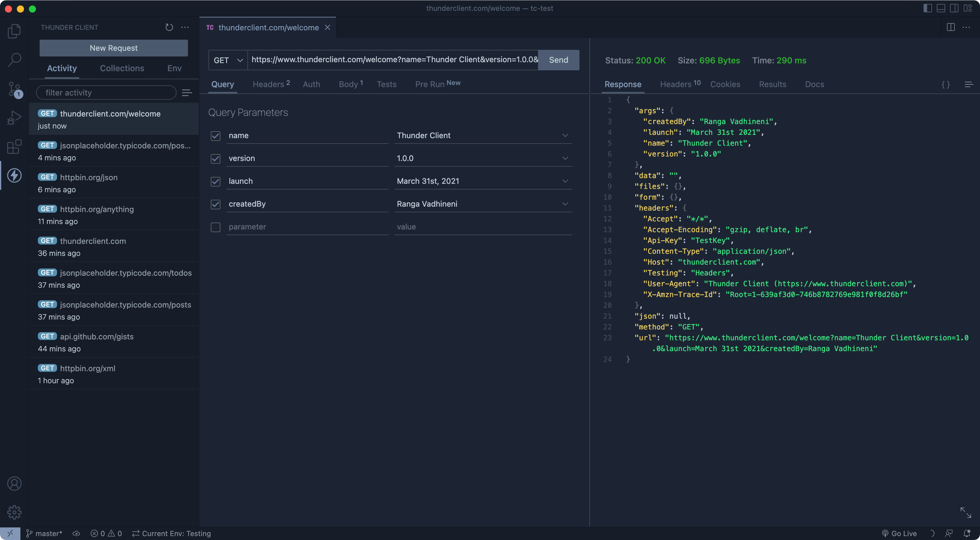Uncheck the name parameter checkbox
Viewport: 980px width, 540px height.
click(x=216, y=136)
